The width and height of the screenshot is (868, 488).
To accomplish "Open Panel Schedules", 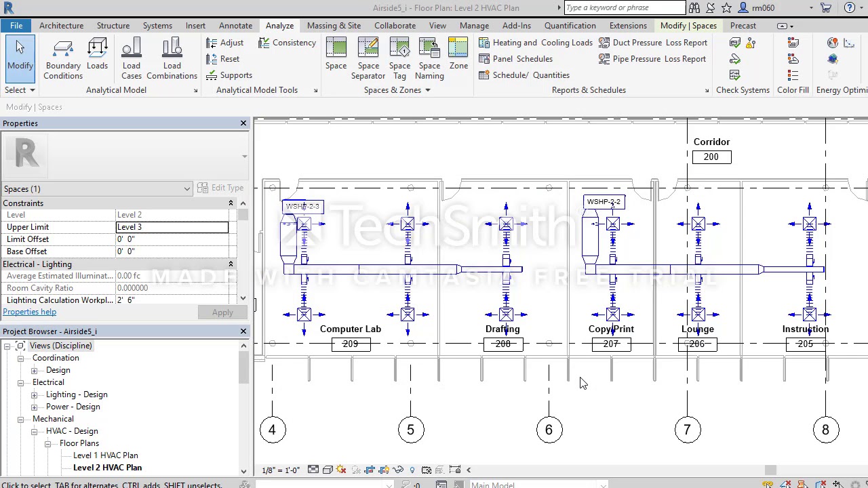I will click(515, 59).
